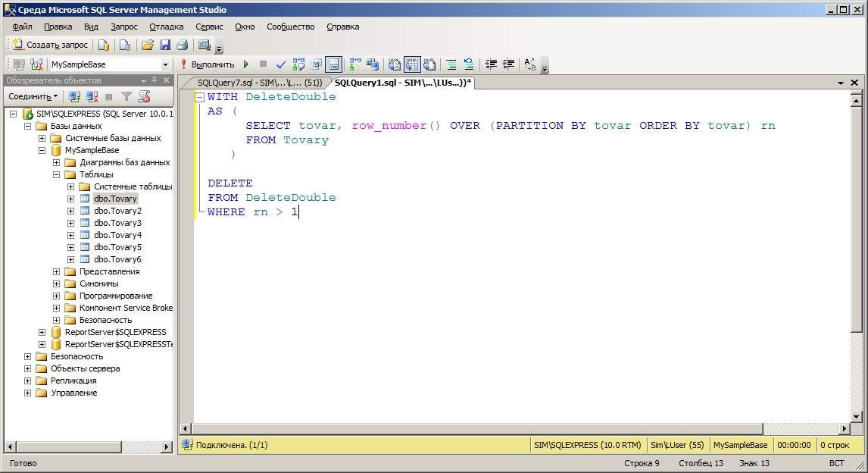Click the Filter funnel icon in Object Explorer
Screen dimensions: 868x473
[126, 97]
